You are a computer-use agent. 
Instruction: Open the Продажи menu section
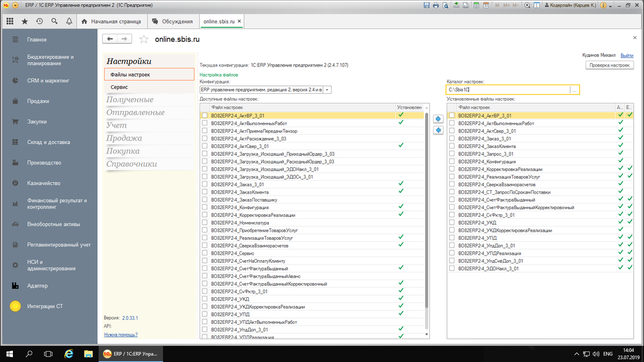[x=38, y=101]
